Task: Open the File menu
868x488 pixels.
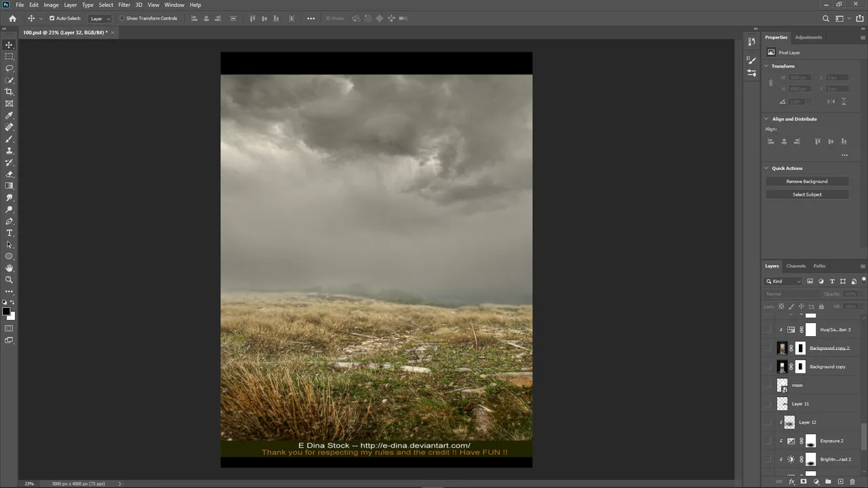Action: (20, 5)
